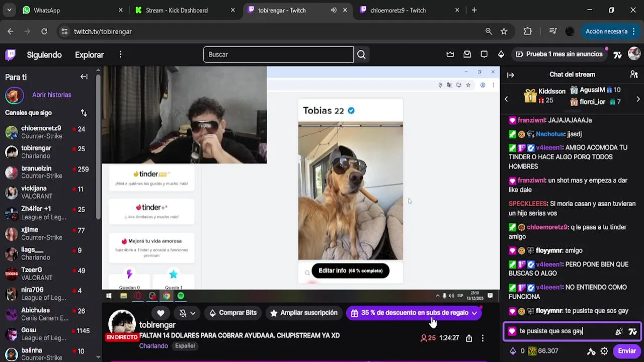Bookmark this page with star icon

[x=504, y=31]
